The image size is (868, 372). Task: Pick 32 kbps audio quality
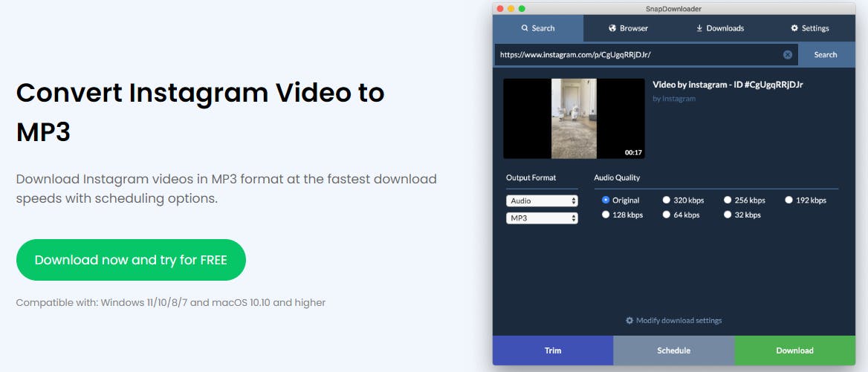click(x=728, y=215)
